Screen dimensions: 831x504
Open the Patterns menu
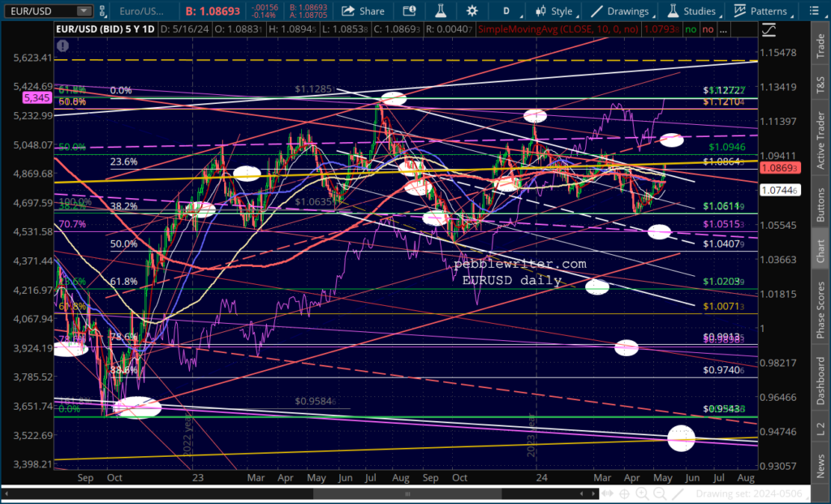point(761,11)
